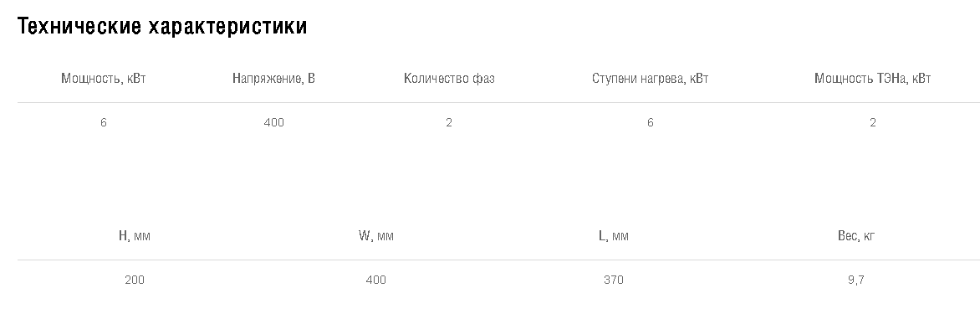The height and width of the screenshot is (319, 980).
Task: Click the voltage value 400 cell
Action: (273, 122)
